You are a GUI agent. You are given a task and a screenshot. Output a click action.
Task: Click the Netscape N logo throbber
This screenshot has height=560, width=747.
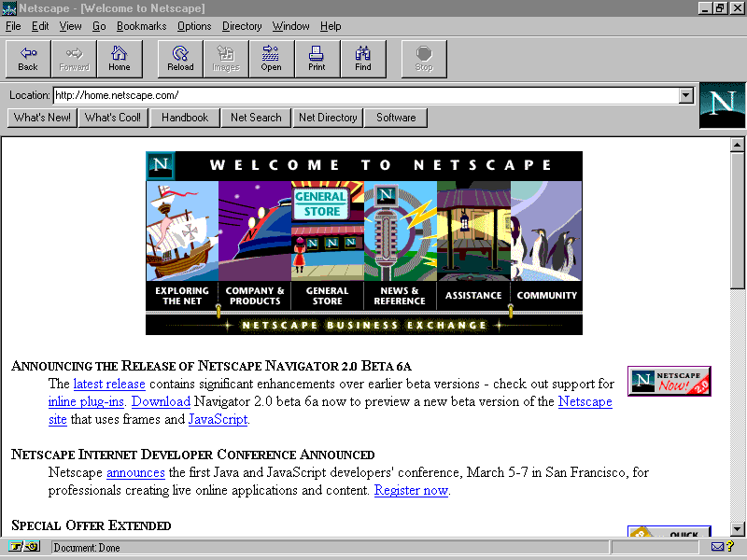(722, 105)
